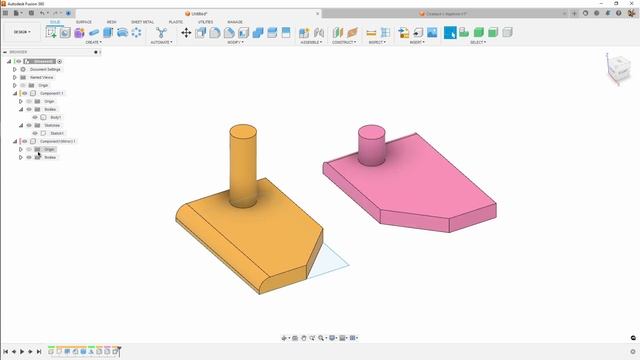Click the Combine tool icon
The image size is (640, 360).
(258, 33)
